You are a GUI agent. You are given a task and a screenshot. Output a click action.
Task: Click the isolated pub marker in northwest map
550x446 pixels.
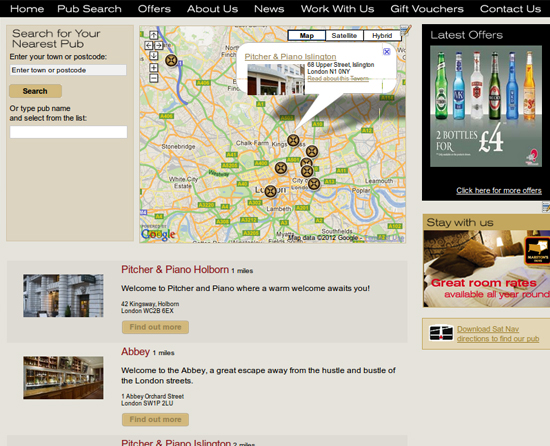pos(171,60)
